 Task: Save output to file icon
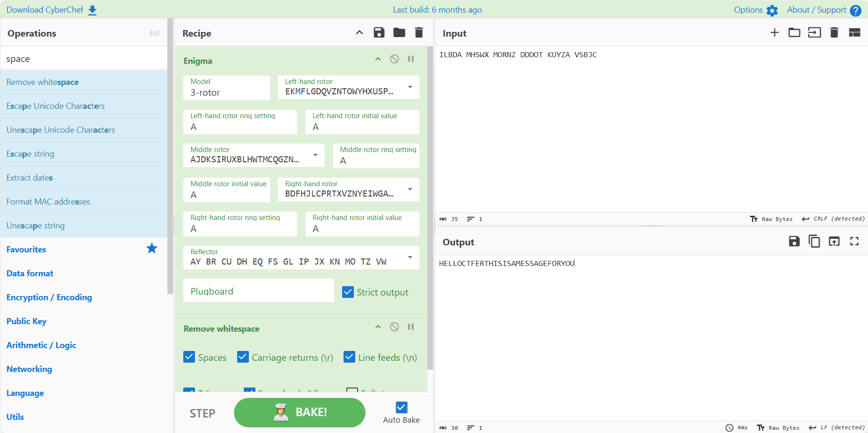pos(794,241)
